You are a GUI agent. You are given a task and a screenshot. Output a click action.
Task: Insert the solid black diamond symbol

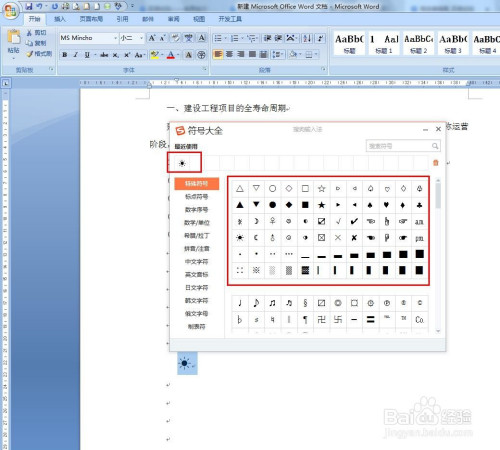tap(289, 205)
